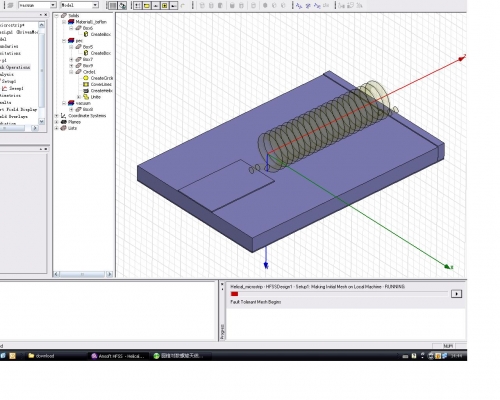Click the yellow CreateCircle icon

(86, 78)
